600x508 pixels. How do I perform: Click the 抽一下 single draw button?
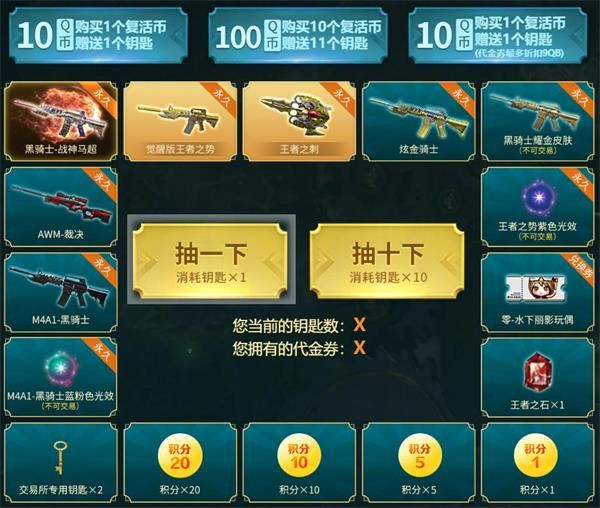click(211, 261)
